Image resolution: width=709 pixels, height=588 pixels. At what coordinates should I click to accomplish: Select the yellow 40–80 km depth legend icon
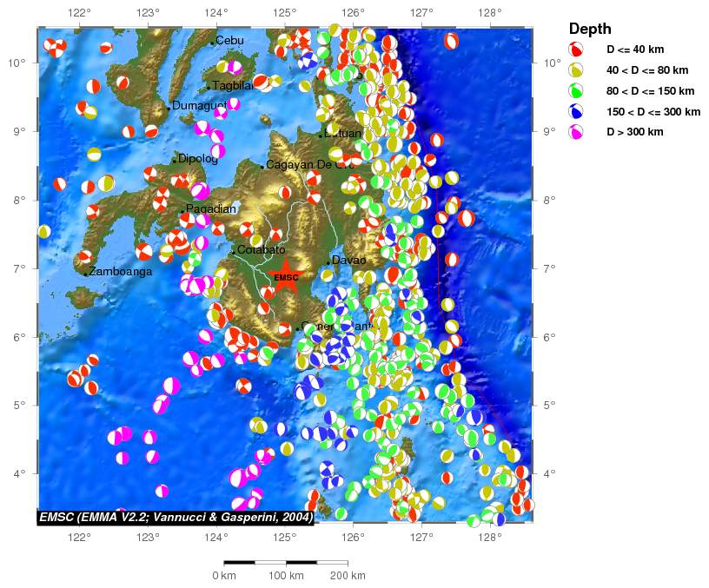coord(575,70)
